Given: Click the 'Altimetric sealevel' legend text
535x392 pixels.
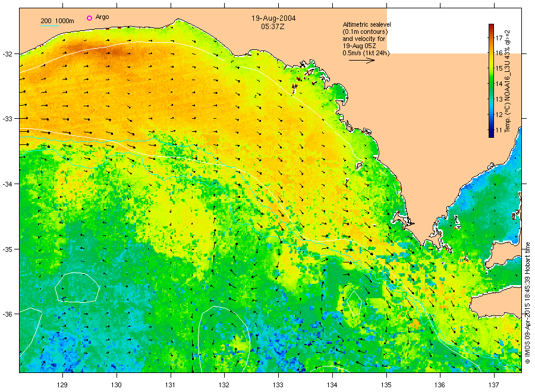Looking at the screenshot, I should [366, 24].
